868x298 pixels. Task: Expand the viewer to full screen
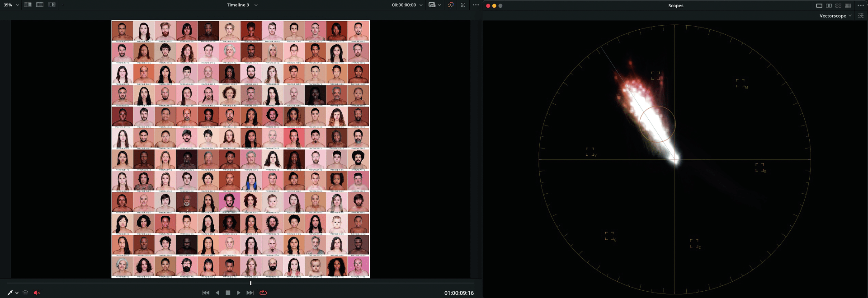click(463, 5)
